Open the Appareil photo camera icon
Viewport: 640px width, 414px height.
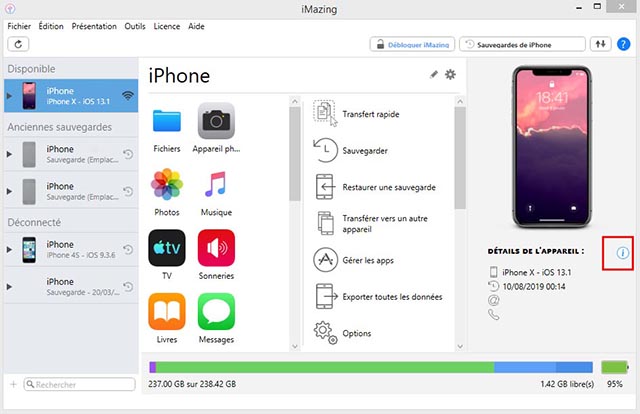[216, 121]
